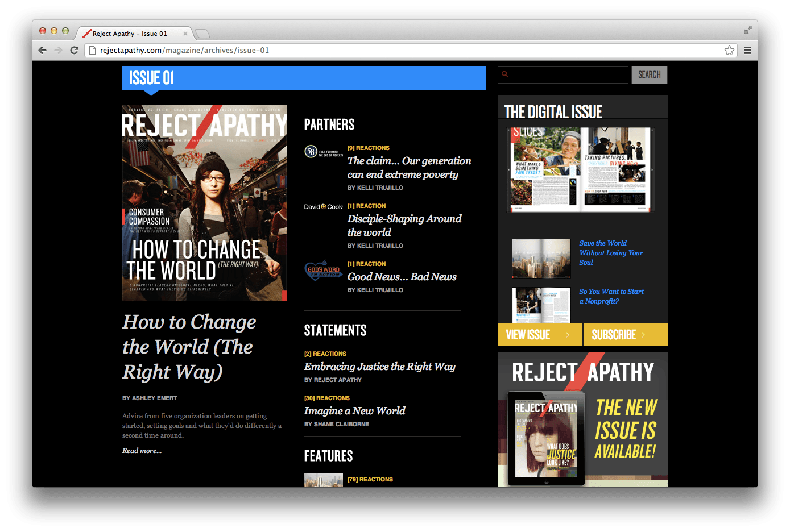Open '[30] Reactions' link
The width and height of the screenshot is (790, 532).
click(327, 398)
